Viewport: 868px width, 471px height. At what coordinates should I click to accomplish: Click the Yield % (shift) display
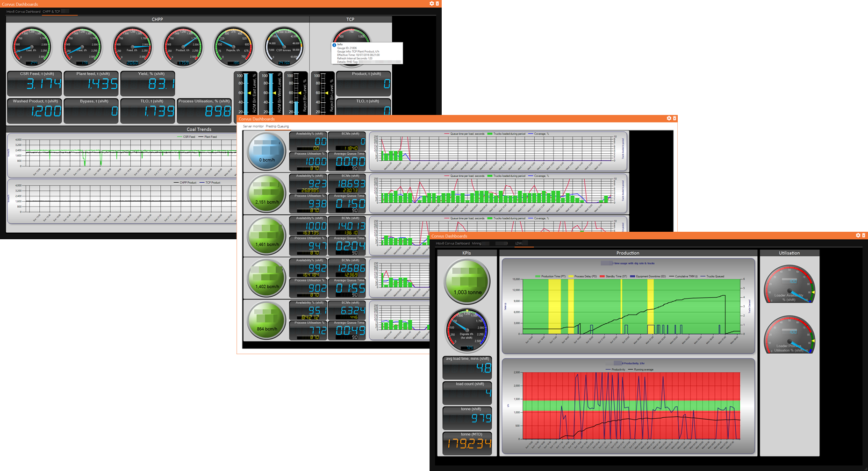click(148, 84)
